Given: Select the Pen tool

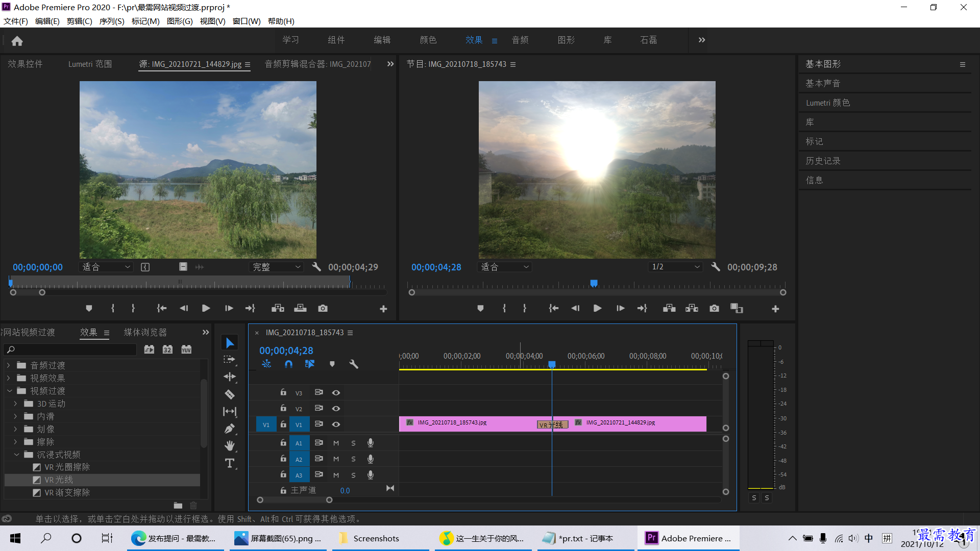Looking at the screenshot, I should [x=230, y=429].
